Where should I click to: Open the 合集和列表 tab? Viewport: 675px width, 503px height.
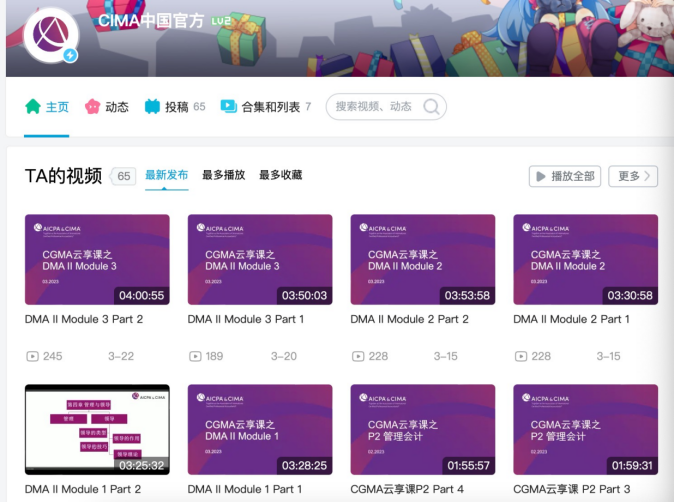270,107
